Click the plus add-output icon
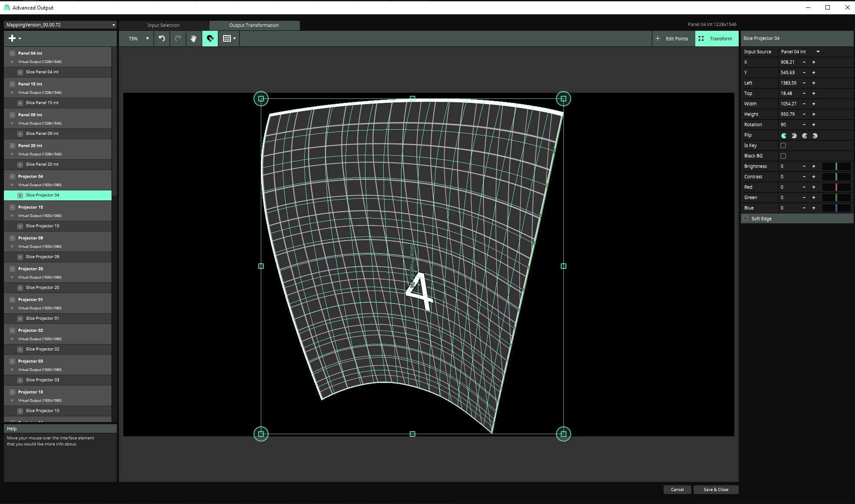Screen dimensions: 855x504 [12, 39]
